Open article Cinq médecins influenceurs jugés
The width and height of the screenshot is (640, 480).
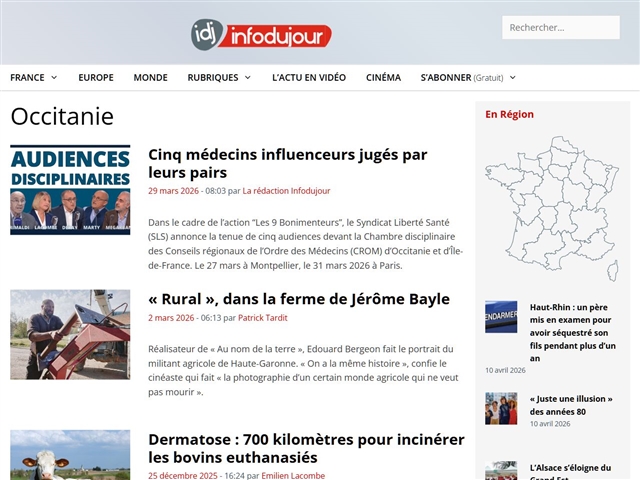287,163
